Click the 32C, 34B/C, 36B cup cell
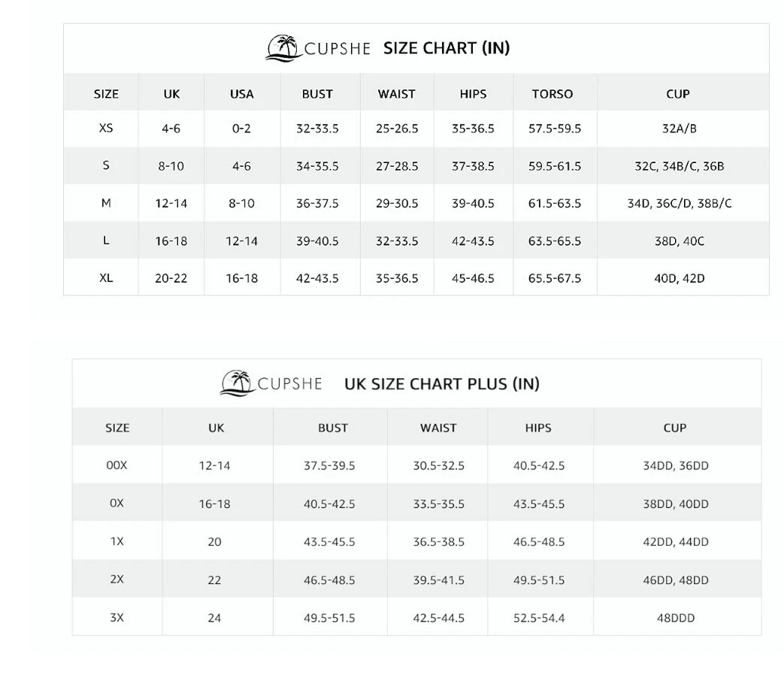Screen dimensions: 784x681 679,166
